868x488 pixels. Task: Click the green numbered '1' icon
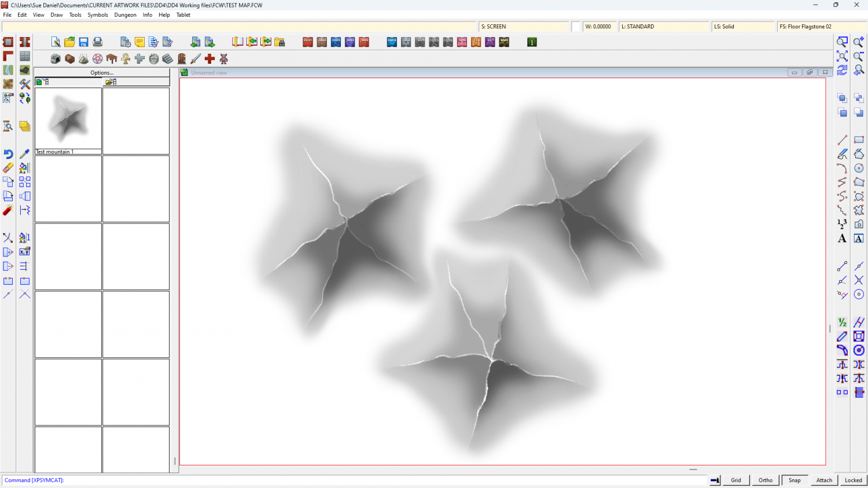click(532, 42)
